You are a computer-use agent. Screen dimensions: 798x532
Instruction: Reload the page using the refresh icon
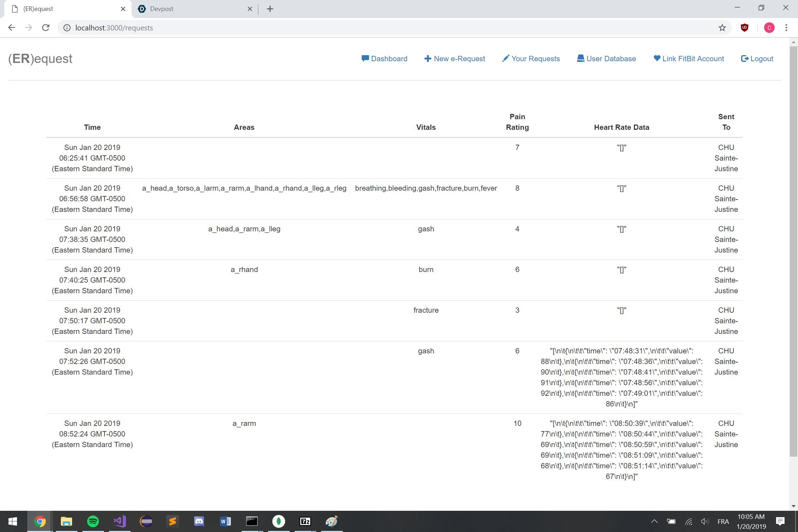coord(46,28)
